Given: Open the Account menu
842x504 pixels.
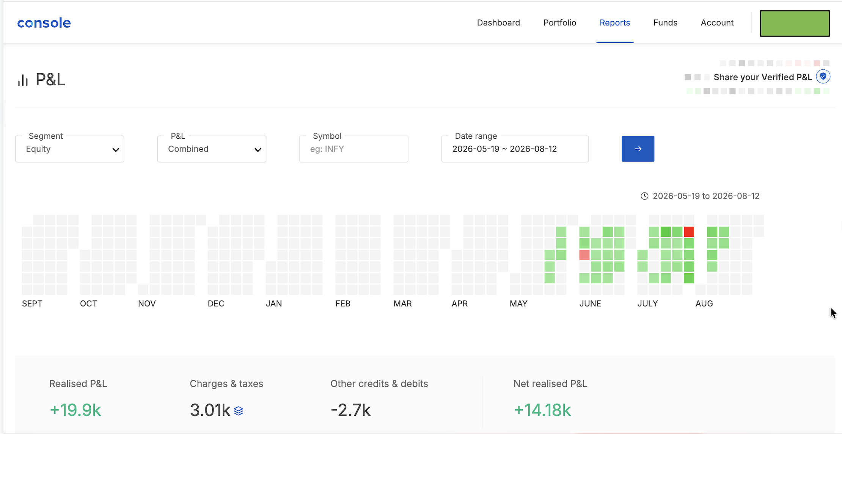Looking at the screenshot, I should [717, 23].
